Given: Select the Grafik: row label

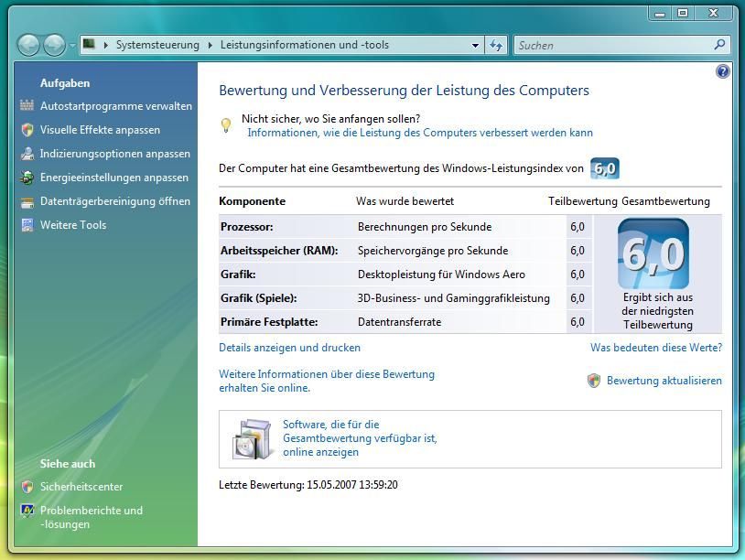Looking at the screenshot, I should (x=238, y=275).
